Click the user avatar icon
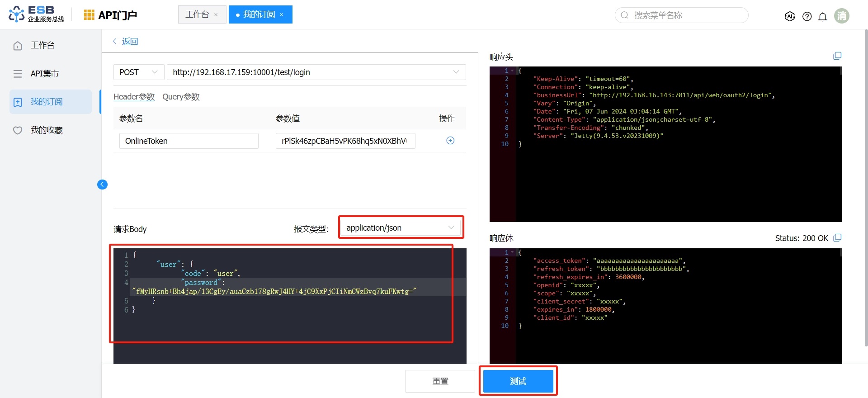 pyautogui.click(x=841, y=16)
